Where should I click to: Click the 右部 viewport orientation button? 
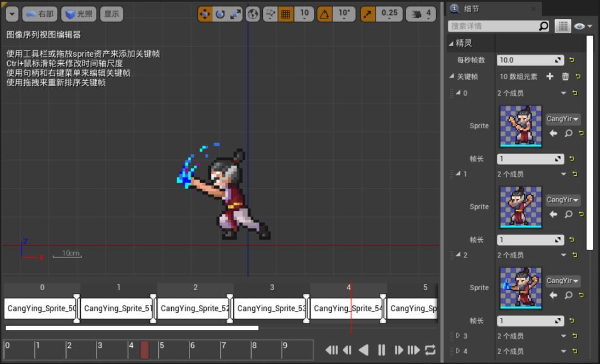click(39, 14)
